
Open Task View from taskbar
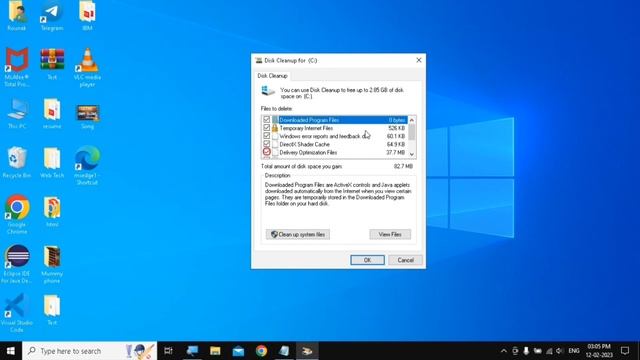tap(168, 351)
